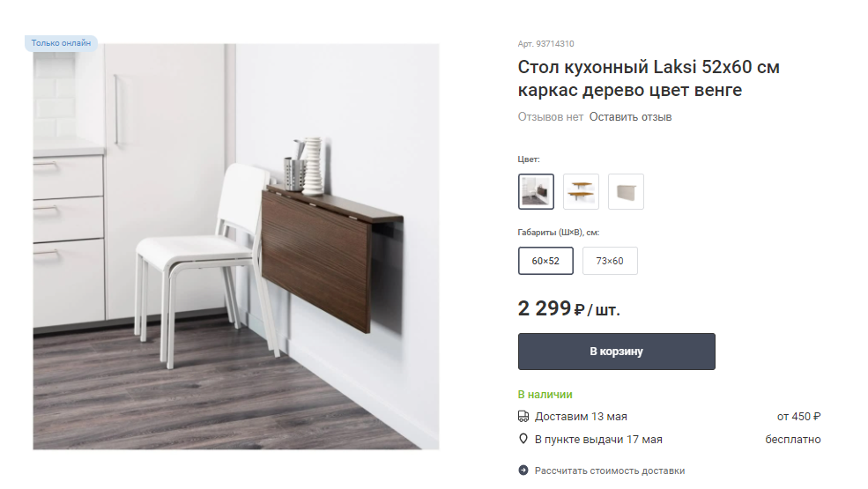
Task: Click the В наличии availability status
Action: [x=545, y=395]
